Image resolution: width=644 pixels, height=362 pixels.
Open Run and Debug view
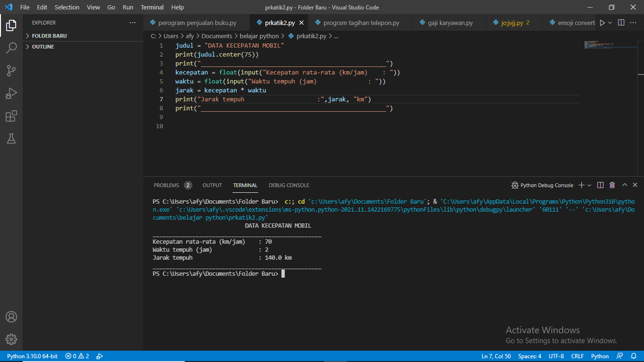(11, 93)
